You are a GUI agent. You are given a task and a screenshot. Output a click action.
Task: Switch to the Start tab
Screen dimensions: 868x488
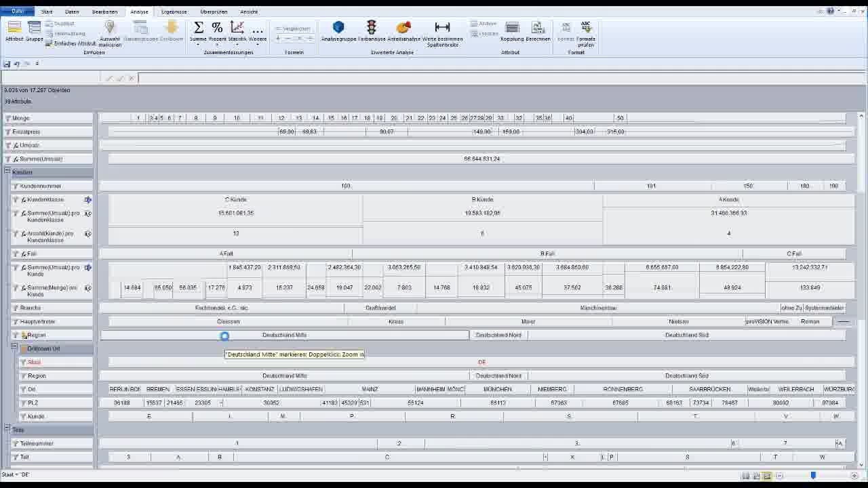pyautogui.click(x=47, y=12)
